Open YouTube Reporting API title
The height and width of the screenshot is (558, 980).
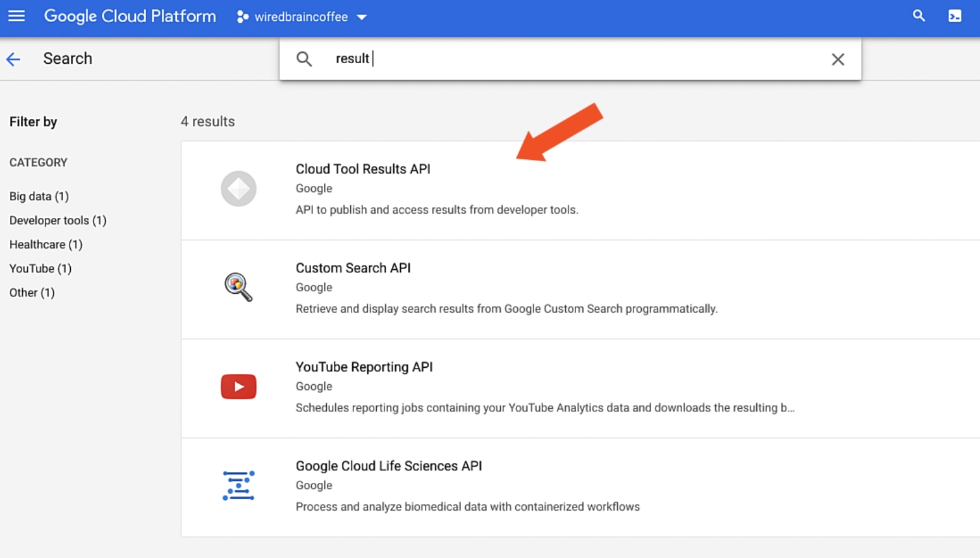[x=364, y=367]
